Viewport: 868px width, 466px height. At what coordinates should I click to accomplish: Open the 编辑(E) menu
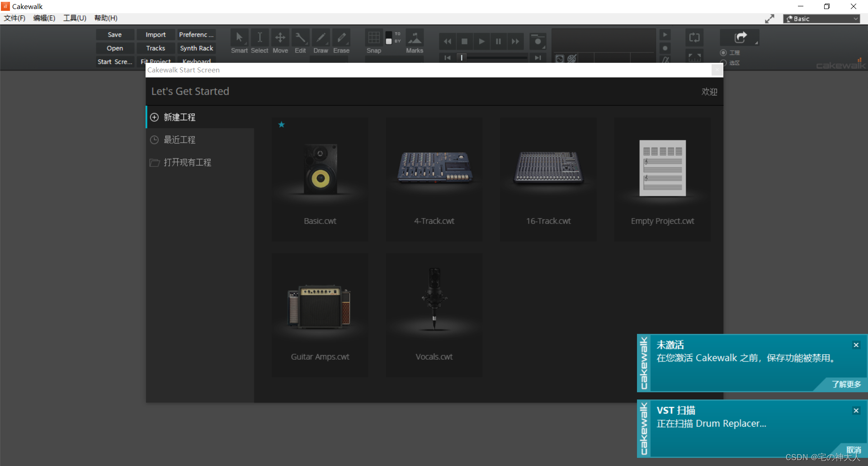44,18
